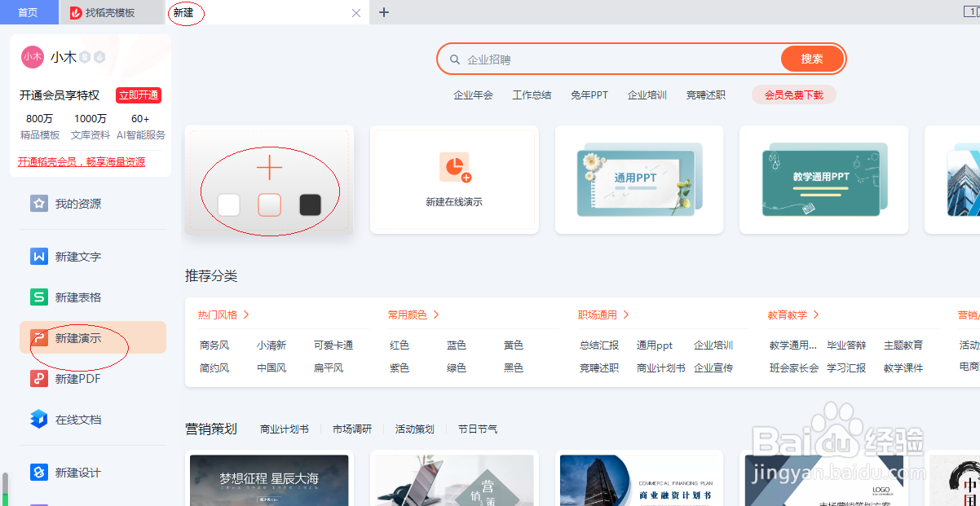Click 会员免费下载 button
Image resolution: width=980 pixels, height=506 pixels.
(794, 95)
